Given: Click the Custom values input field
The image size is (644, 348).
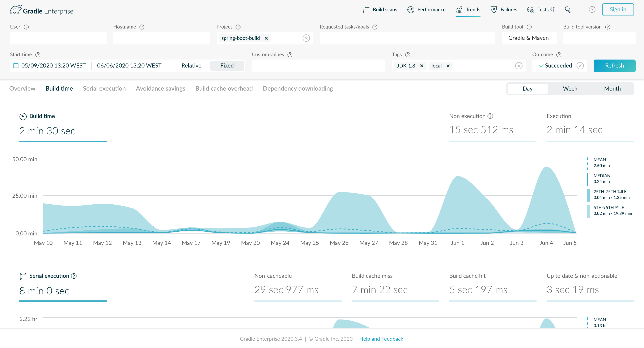Looking at the screenshot, I should point(318,66).
